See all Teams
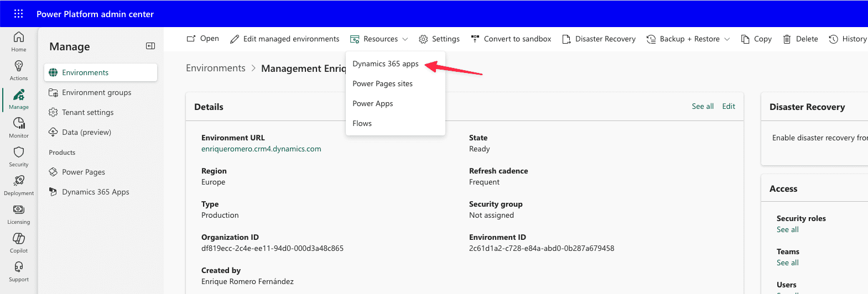Screen dimensions: 868x294 [787, 262]
